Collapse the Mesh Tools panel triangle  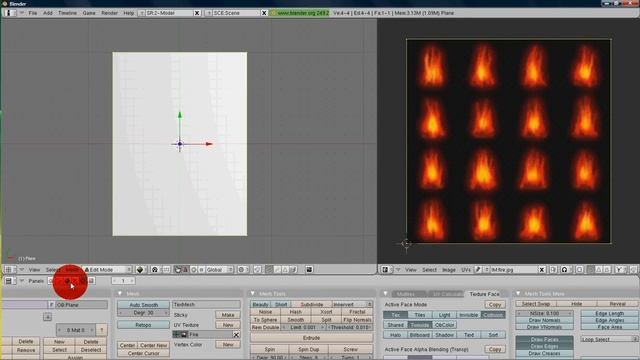[x=253, y=293]
